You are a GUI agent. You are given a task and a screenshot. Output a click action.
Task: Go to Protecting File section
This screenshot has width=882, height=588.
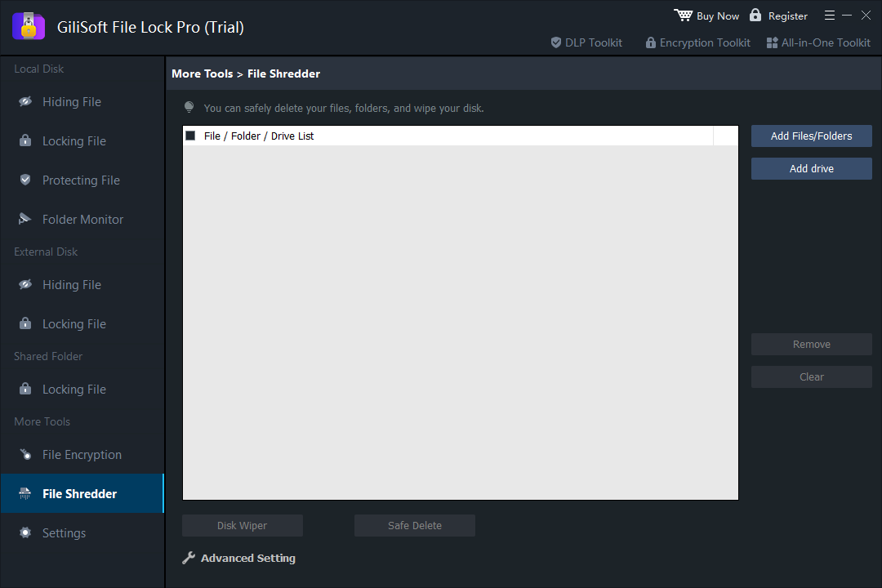click(82, 180)
